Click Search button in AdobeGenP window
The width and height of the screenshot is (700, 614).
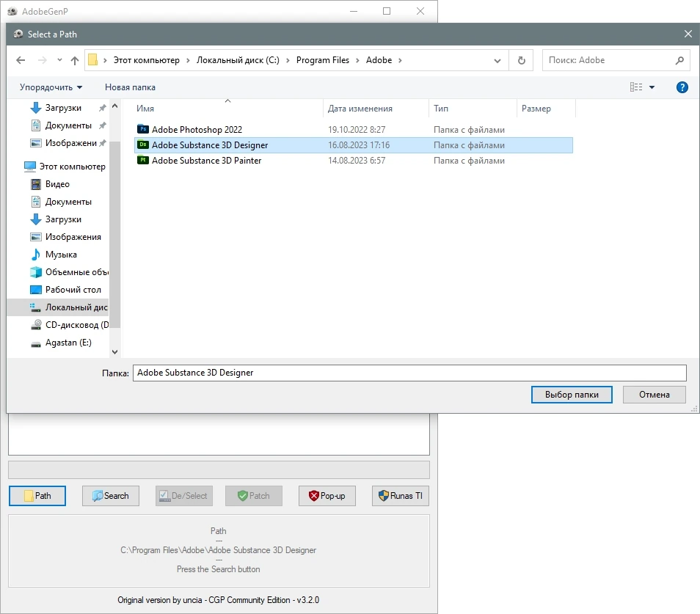pyautogui.click(x=110, y=496)
